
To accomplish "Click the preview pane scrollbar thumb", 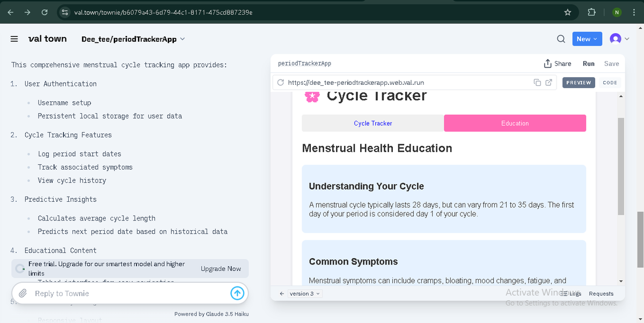I will point(621,166).
